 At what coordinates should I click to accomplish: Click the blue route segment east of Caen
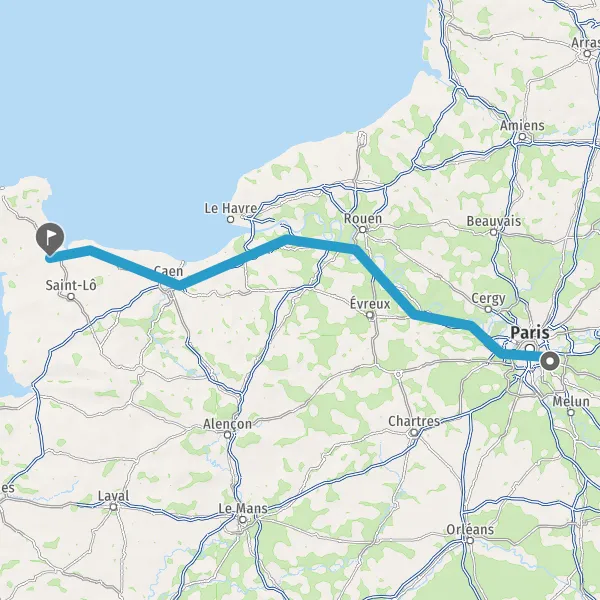pyautogui.click(x=230, y=263)
